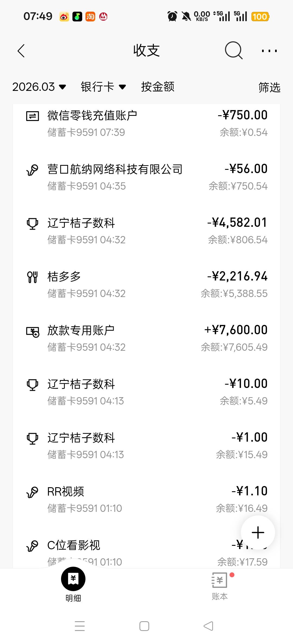This screenshot has height=644, width=293.
Task: Tap the trophy icon beside the -¥4,582.01 entry
Action: (32, 224)
